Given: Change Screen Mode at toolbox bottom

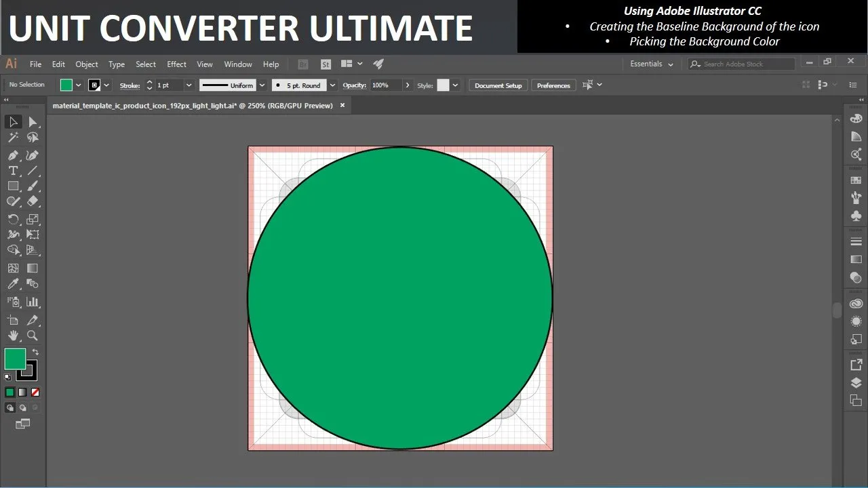Looking at the screenshot, I should tap(22, 424).
